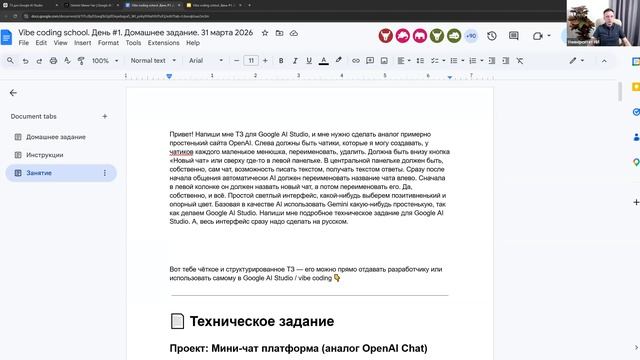Open options for the Занятие tab
The width and height of the screenshot is (640, 360).
(x=105, y=173)
